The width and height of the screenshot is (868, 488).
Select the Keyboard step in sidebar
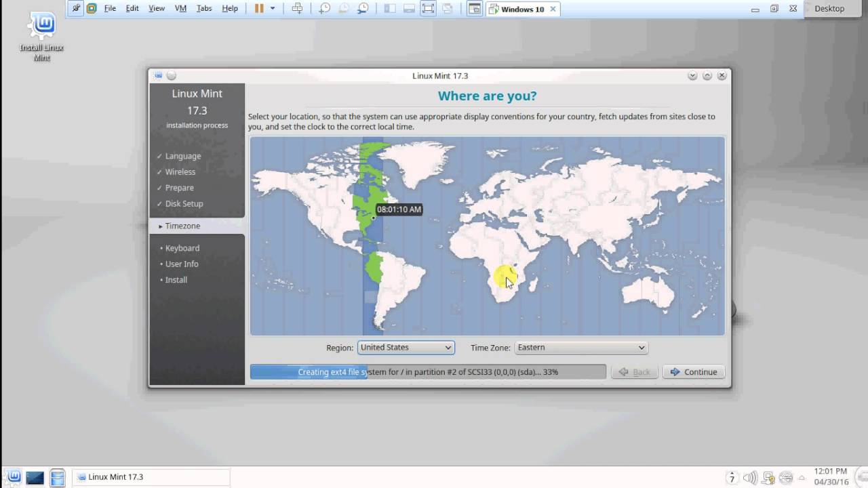point(182,248)
